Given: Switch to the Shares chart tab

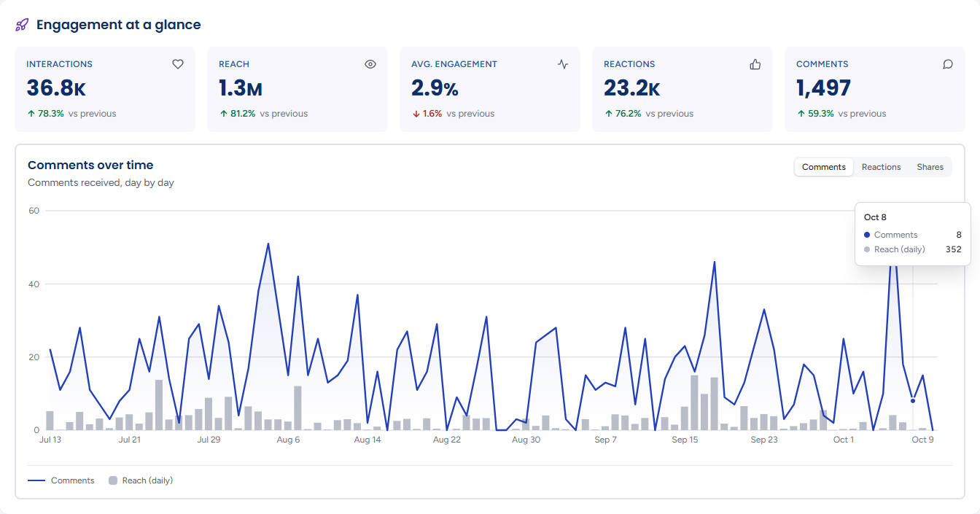Looking at the screenshot, I should click(930, 167).
